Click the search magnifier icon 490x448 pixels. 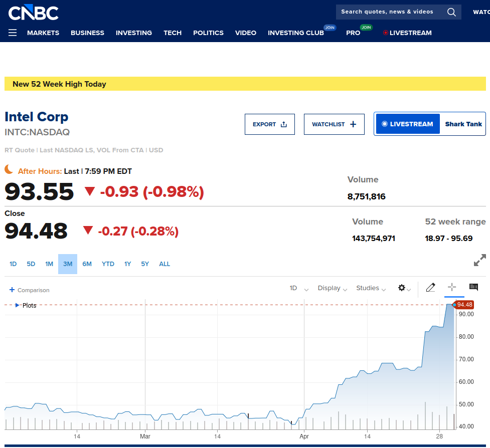click(x=451, y=12)
